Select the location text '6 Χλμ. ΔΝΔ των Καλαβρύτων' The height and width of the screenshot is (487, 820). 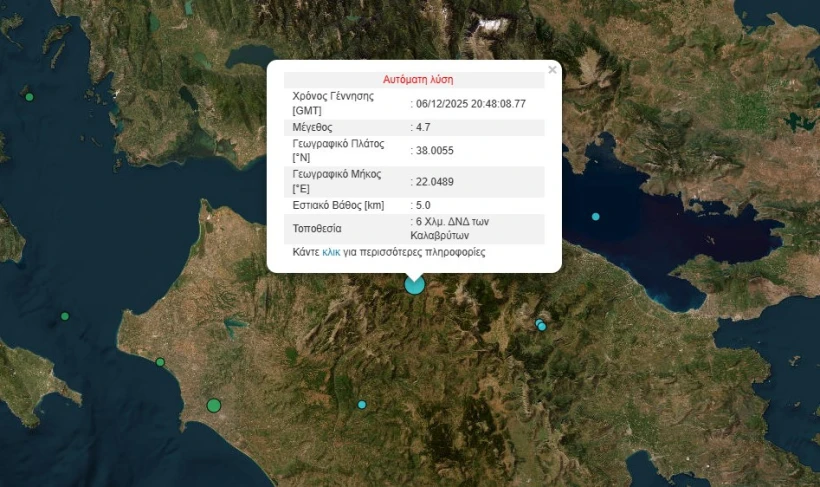coord(450,229)
